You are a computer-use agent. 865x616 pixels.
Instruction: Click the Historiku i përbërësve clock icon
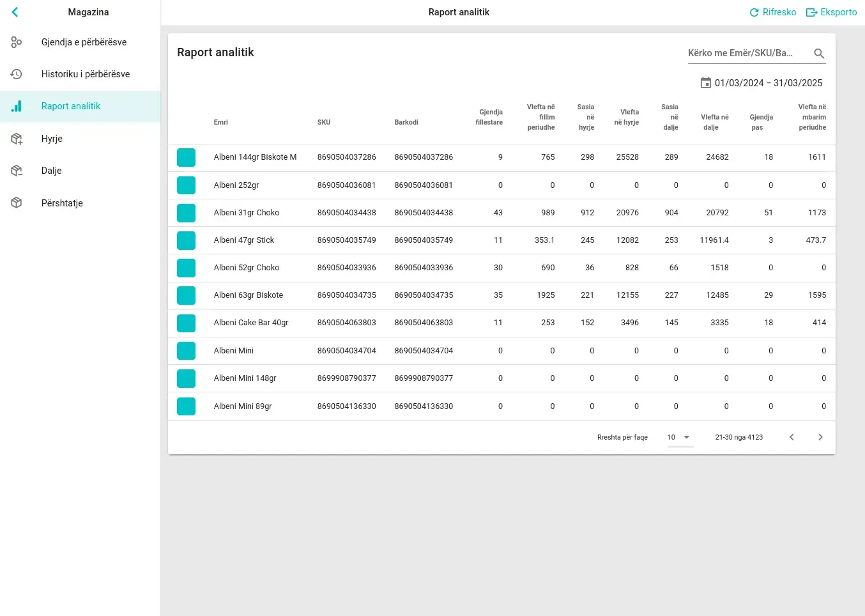click(17, 74)
